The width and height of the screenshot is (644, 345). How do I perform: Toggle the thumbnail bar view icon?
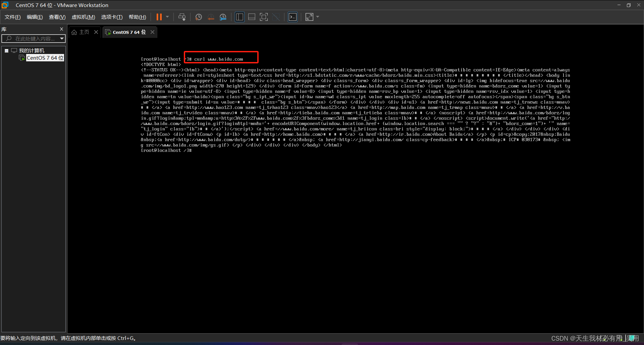(x=252, y=17)
